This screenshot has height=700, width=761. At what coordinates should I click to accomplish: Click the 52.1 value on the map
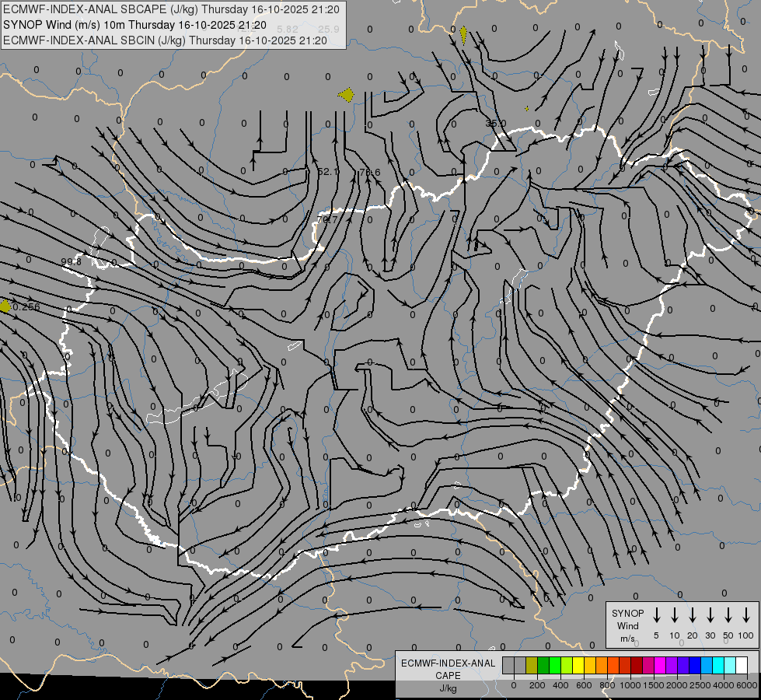(328, 172)
